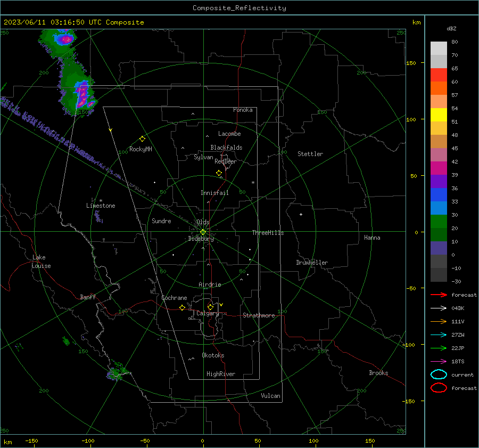Click the red forecast arrow legend icon

tap(439, 295)
